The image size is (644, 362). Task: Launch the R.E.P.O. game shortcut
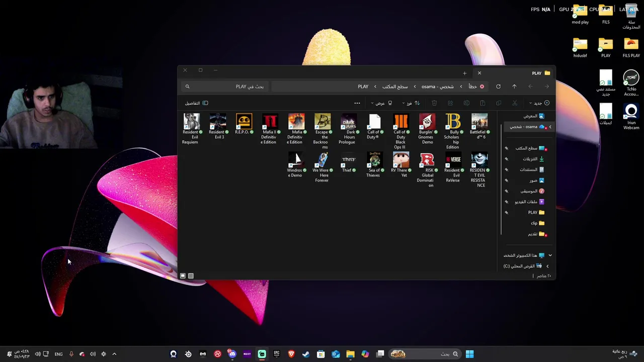[244, 124]
